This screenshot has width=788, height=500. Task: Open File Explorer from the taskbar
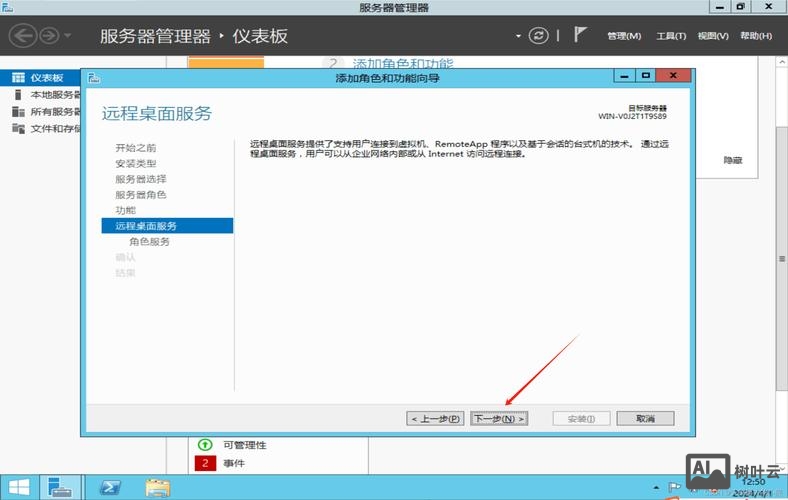158,487
